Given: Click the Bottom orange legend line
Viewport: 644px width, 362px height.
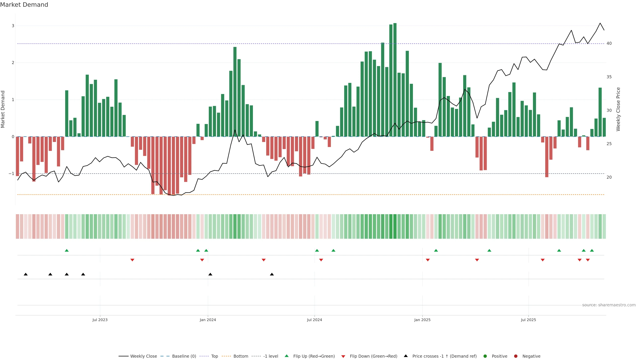Looking at the screenshot, I should tap(226, 356).
